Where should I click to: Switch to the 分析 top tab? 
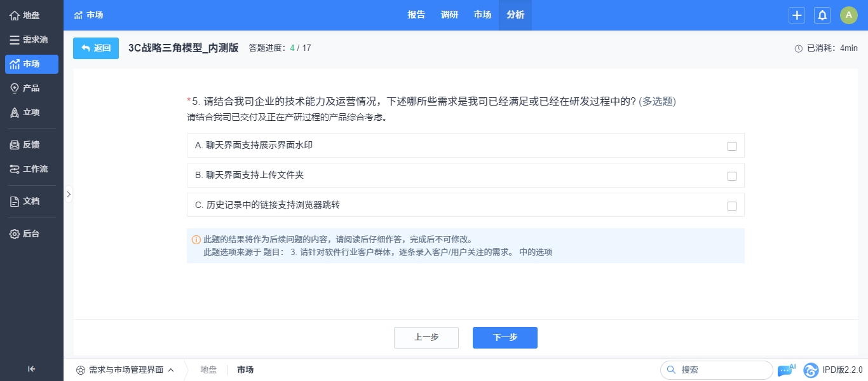(515, 15)
